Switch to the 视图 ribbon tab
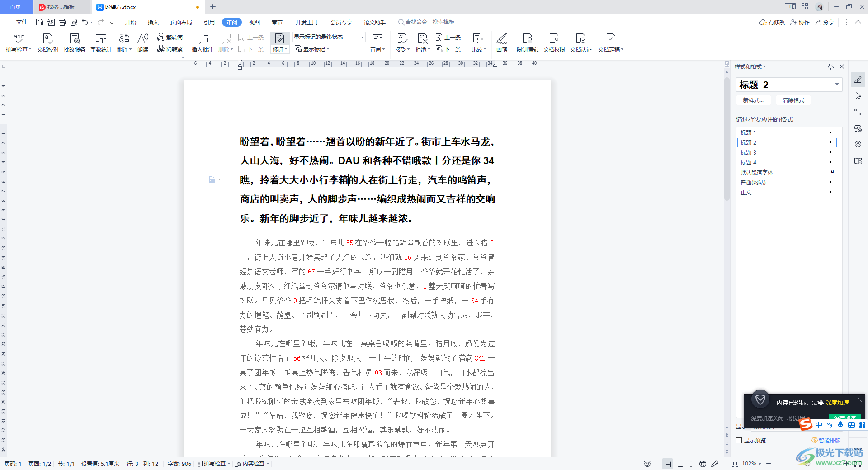 [254, 22]
